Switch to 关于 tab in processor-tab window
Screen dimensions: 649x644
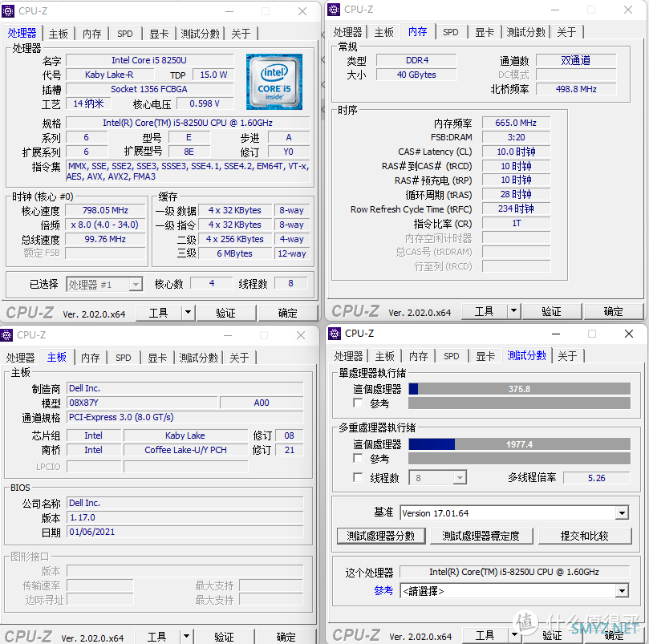point(241,34)
